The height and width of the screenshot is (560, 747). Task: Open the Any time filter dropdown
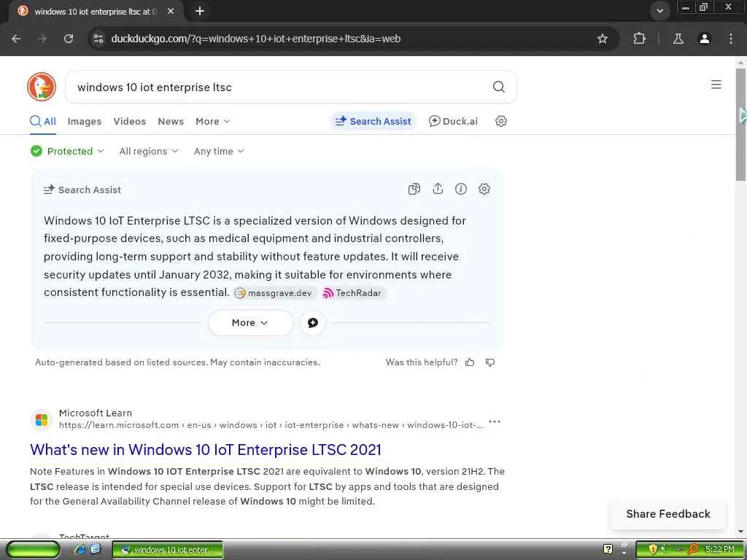(x=219, y=151)
